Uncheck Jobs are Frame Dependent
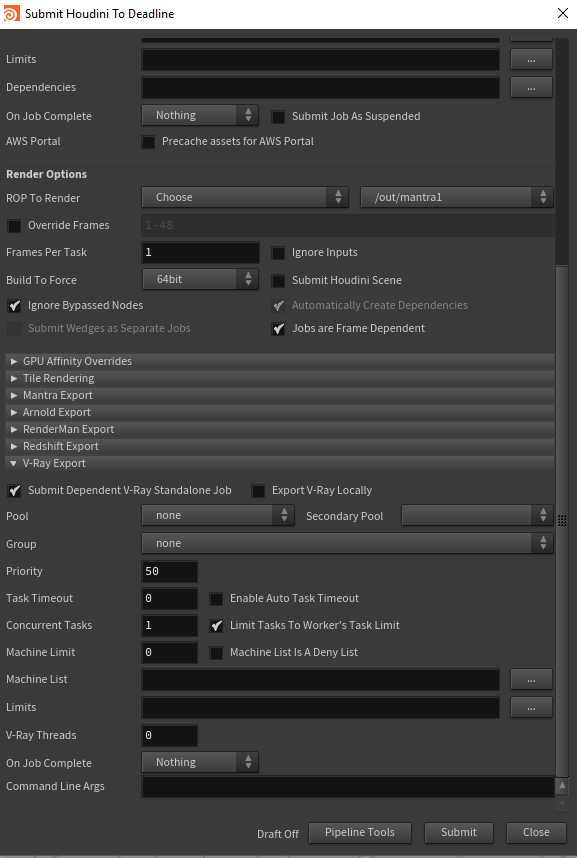Image resolution: width=577 pixels, height=858 pixels. pyautogui.click(x=278, y=329)
